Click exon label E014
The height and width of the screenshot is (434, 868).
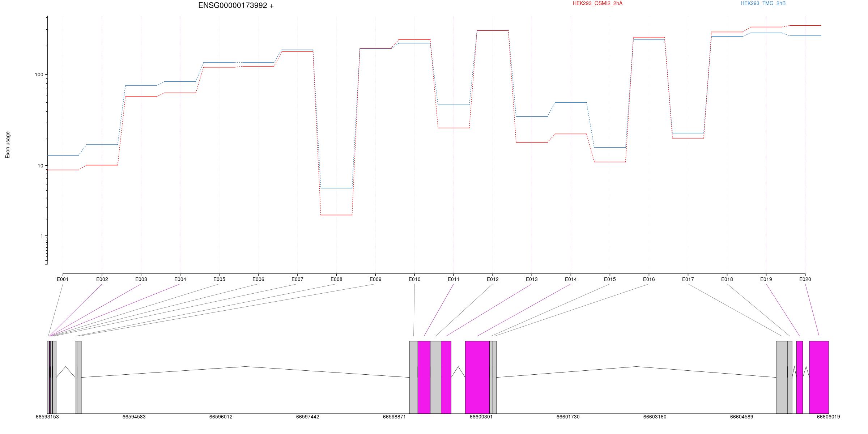click(571, 279)
